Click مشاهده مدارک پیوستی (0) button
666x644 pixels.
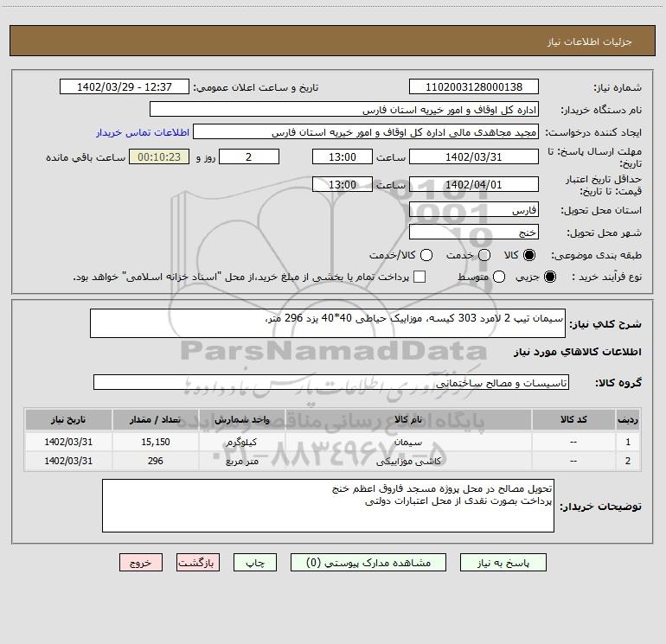(x=368, y=563)
